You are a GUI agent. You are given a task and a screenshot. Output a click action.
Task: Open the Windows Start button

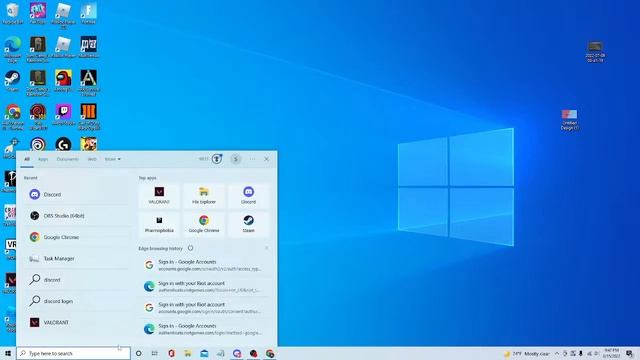tap(8, 353)
